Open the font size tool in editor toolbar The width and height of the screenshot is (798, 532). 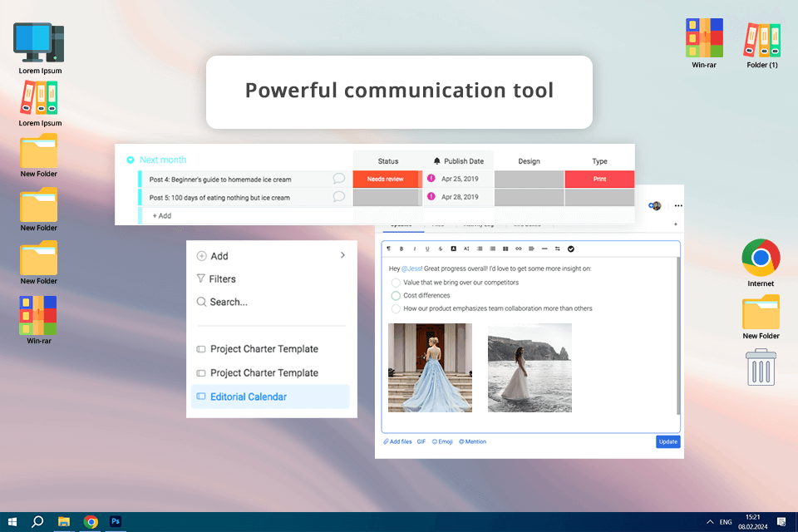coord(466,249)
